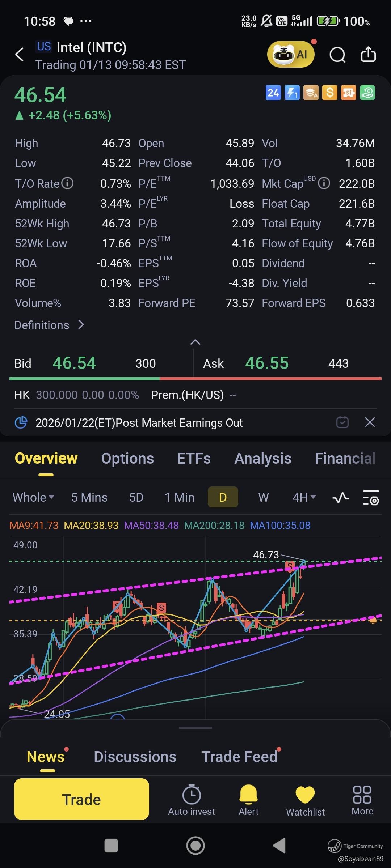Tap the yellow Trade button
Screen dimensions: 391x868
81,799
